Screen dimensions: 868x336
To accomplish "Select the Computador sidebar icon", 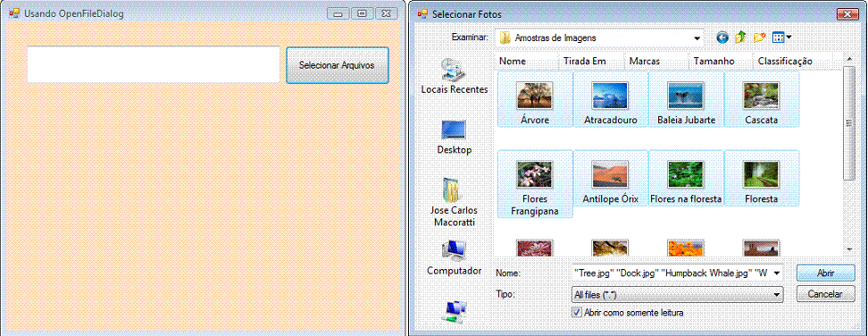I will (x=454, y=258).
